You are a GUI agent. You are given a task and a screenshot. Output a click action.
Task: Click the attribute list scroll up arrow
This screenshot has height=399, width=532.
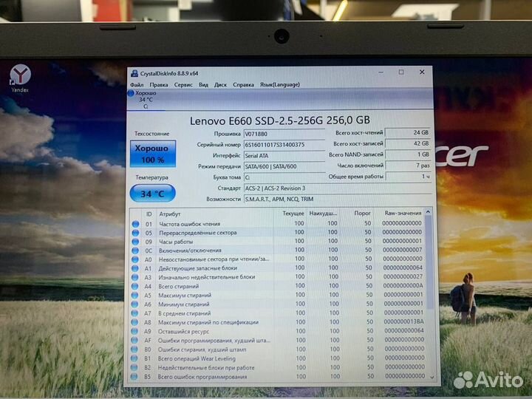click(428, 212)
